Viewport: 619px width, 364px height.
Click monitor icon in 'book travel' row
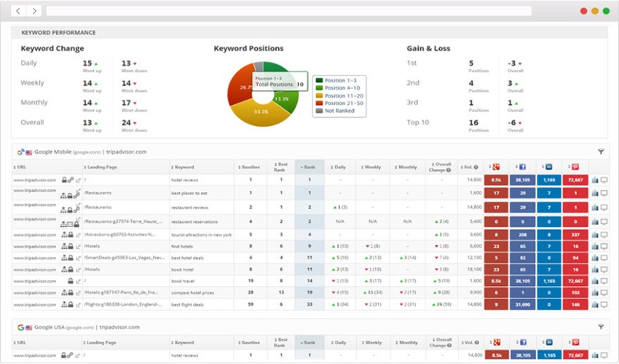point(604,280)
